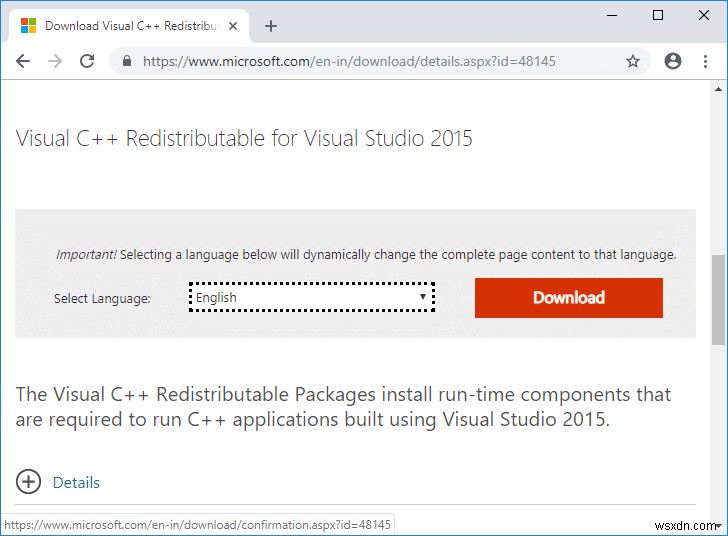The image size is (728, 536).
Task: Open the Select Language dropdown showing English
Action: [x=312, y=297]
